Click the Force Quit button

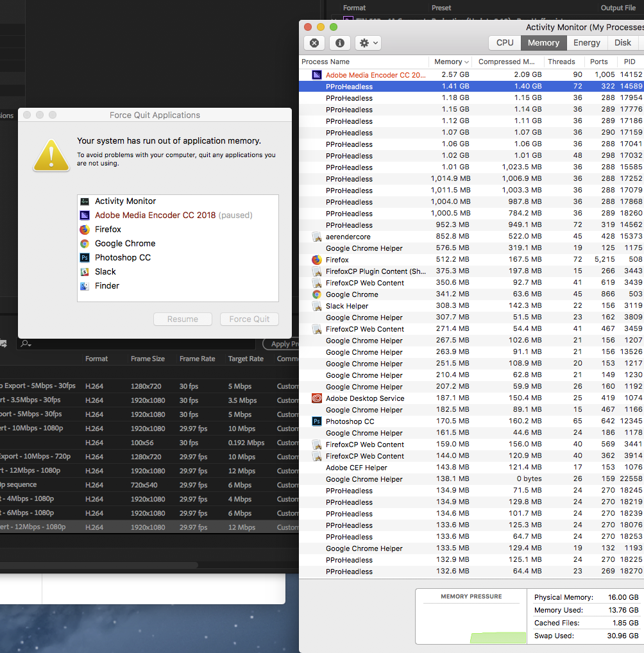(249, 319)
